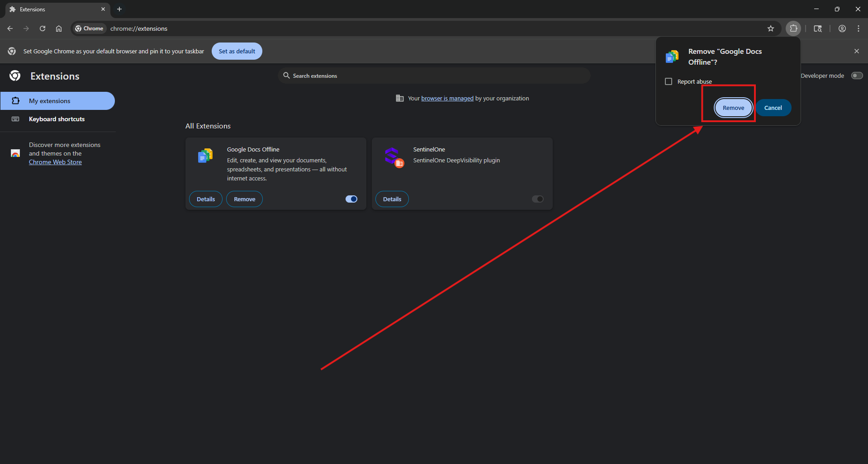Click the search magnifier icon

(286, 76)
